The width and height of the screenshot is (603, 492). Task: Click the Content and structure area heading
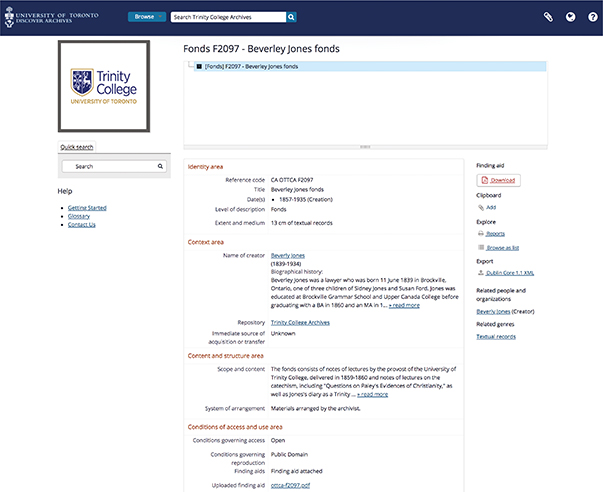coord(226,356)
